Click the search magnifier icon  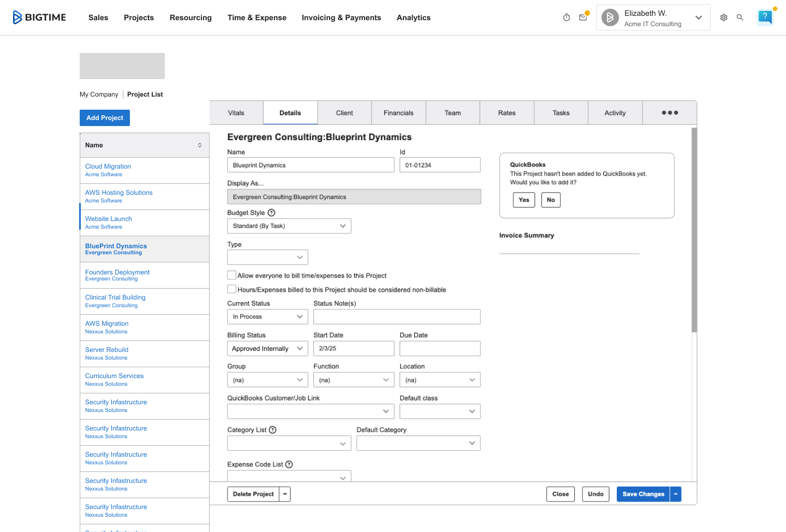[740, 17]
